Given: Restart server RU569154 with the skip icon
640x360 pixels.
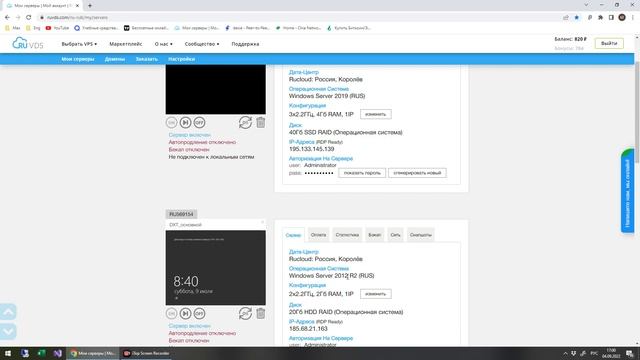Looking at the screenshot, I should click(x=185, y=313).
